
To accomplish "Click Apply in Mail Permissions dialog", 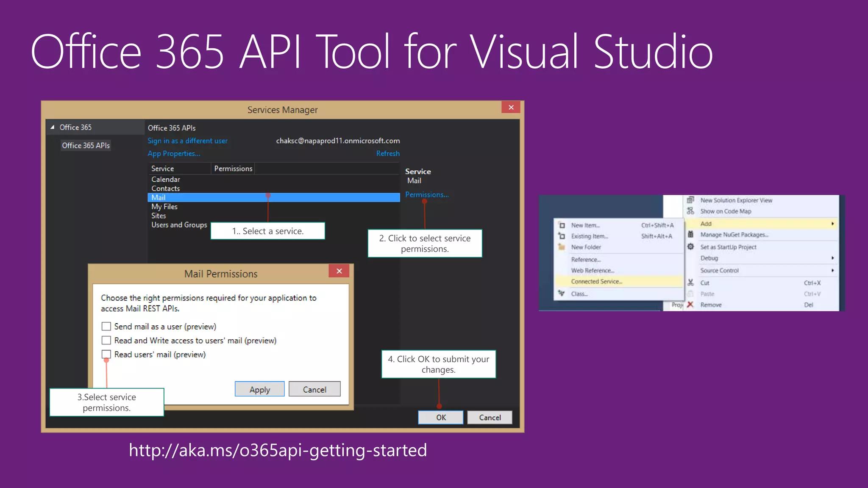I will click(260, 389).
